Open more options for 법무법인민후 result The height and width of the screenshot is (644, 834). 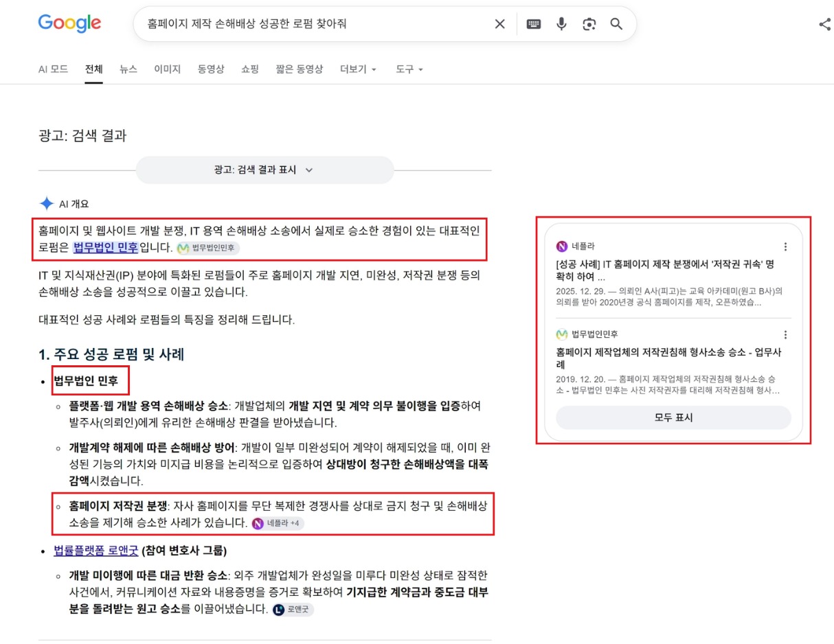coord(785,335)
